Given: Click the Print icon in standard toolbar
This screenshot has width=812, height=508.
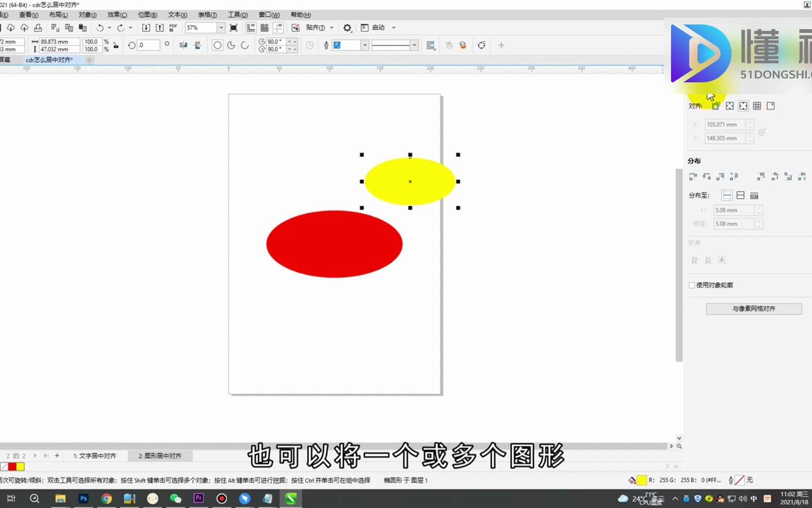Looking at the screenshot, I should pyautogui.click(x=38, y=28).
